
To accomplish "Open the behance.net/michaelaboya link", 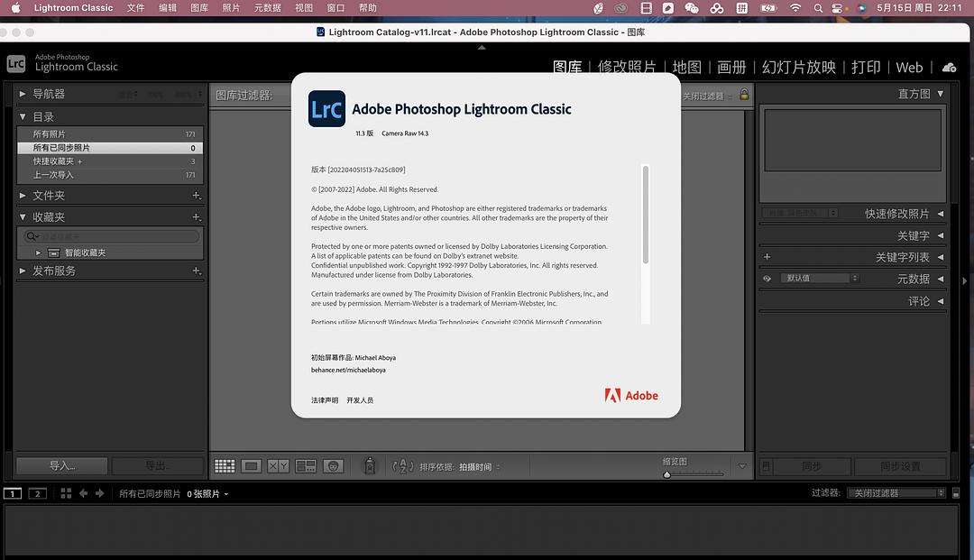I will point(348,370).
